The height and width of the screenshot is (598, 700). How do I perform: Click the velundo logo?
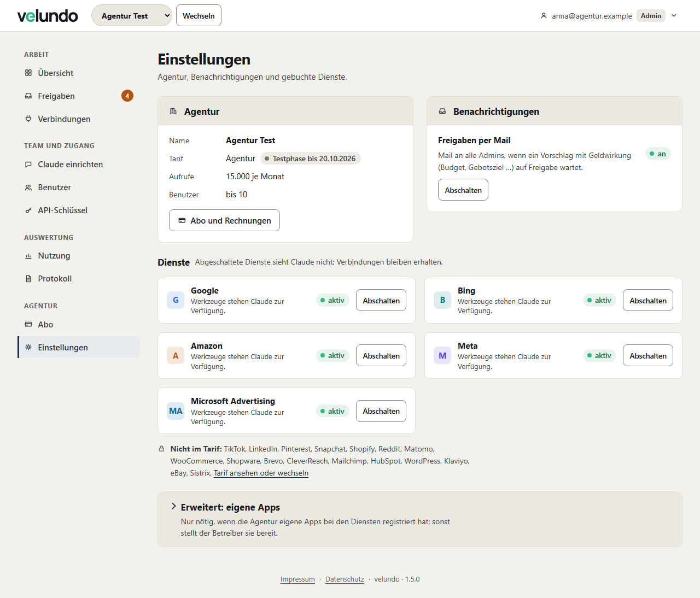[48, 16]
